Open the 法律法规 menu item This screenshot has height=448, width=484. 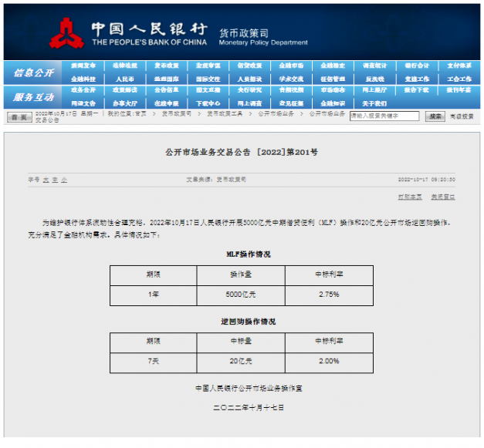125,66
